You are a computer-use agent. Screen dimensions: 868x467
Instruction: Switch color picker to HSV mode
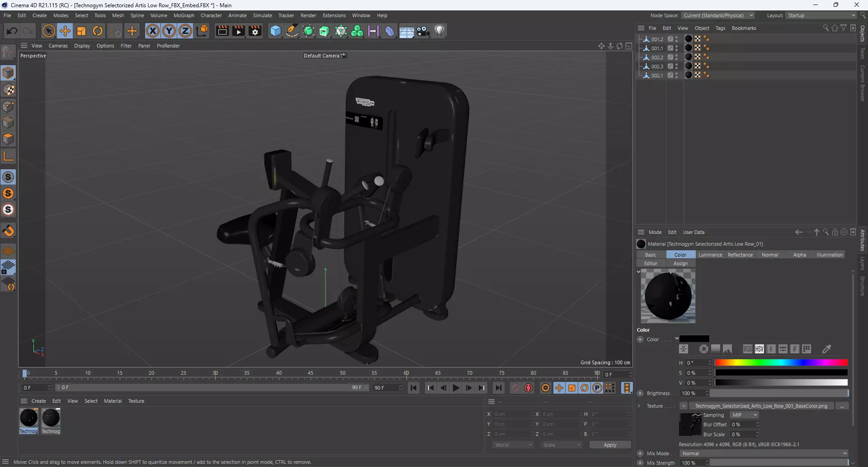(x=759, y=349)
